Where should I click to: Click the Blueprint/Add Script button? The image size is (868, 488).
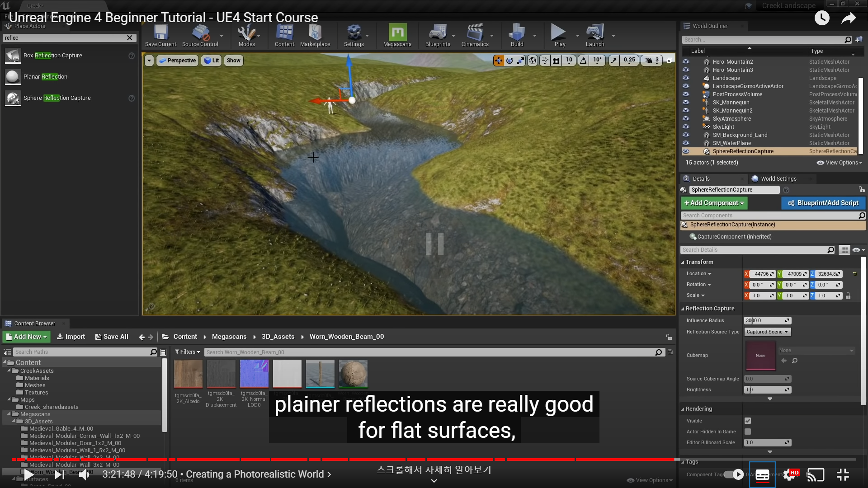click(x=823, y=203)
